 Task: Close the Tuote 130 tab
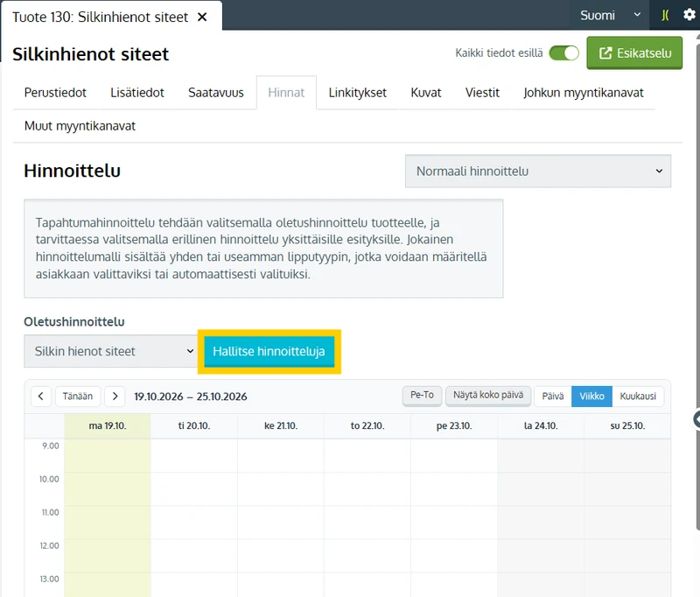202,17
